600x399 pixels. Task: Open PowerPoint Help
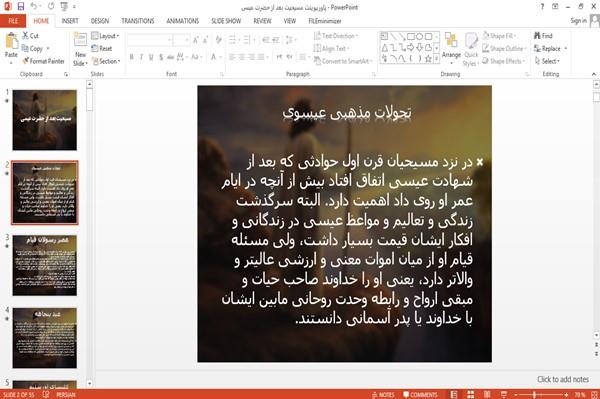pyautogui.click(x=542, y=7)
